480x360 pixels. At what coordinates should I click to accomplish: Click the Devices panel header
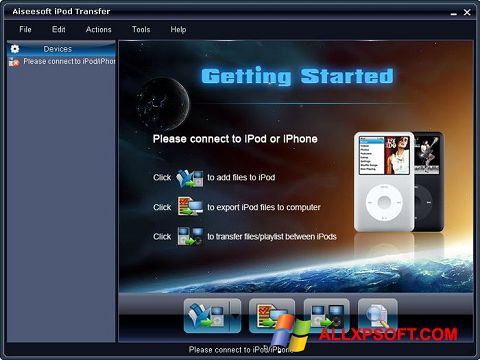pos(61,49)
